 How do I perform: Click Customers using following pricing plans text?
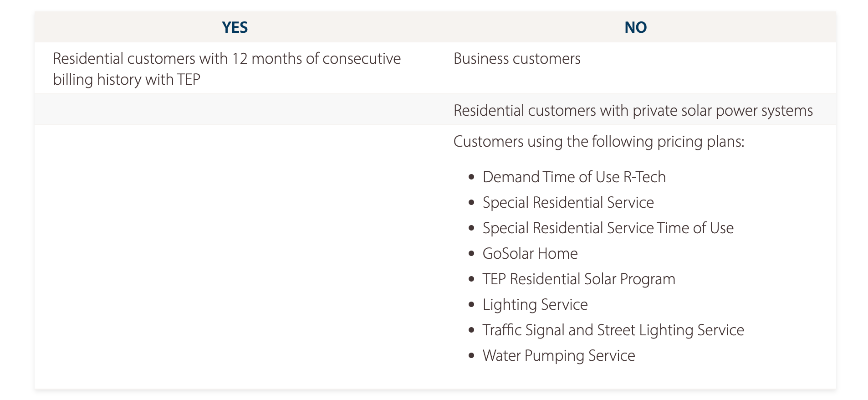coord(599,142)
